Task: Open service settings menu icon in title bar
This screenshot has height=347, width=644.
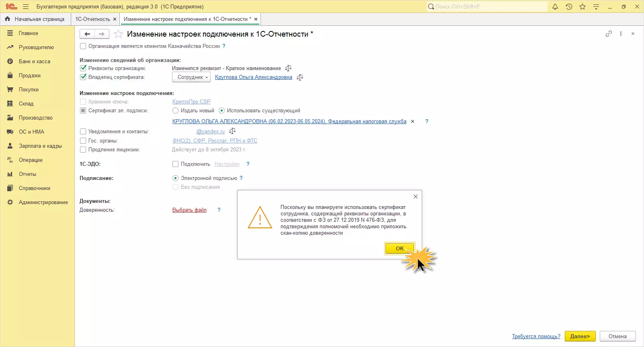Action: [596, 6]
